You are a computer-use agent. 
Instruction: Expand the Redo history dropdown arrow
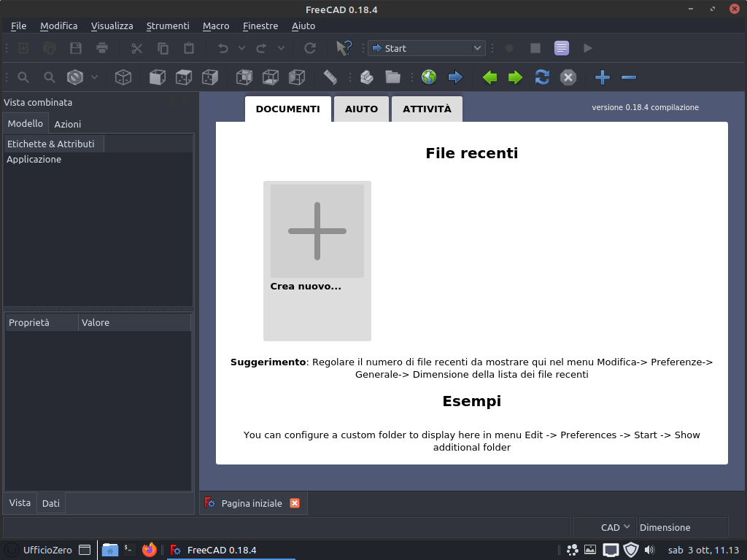281,48
